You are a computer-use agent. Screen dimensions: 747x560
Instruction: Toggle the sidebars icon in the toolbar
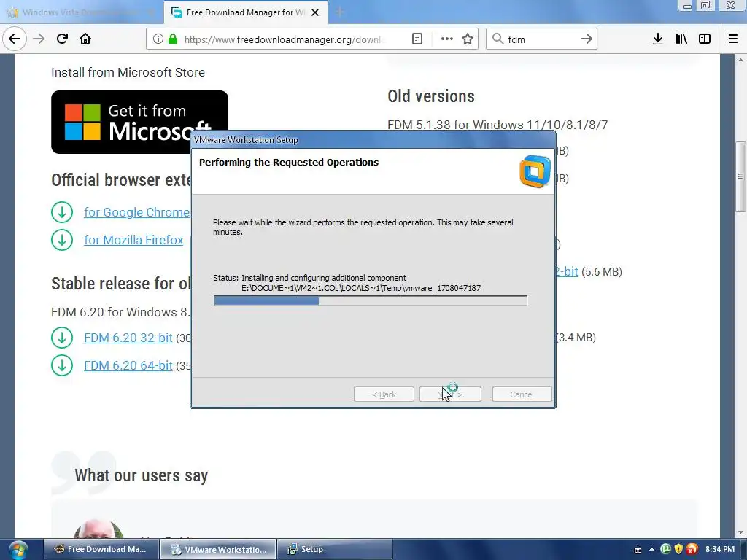tap(705, 39)
